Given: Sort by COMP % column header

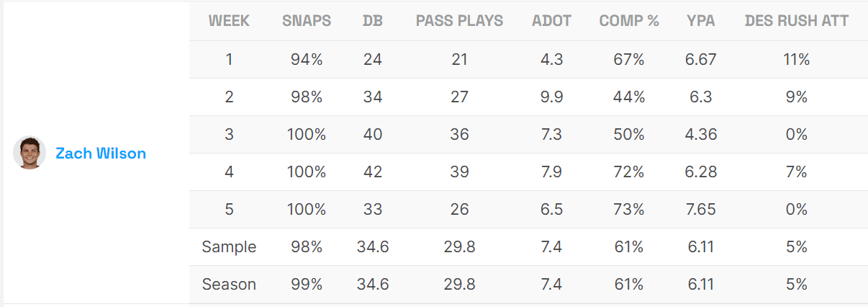Looking at the screenshot, I should 629,21.
